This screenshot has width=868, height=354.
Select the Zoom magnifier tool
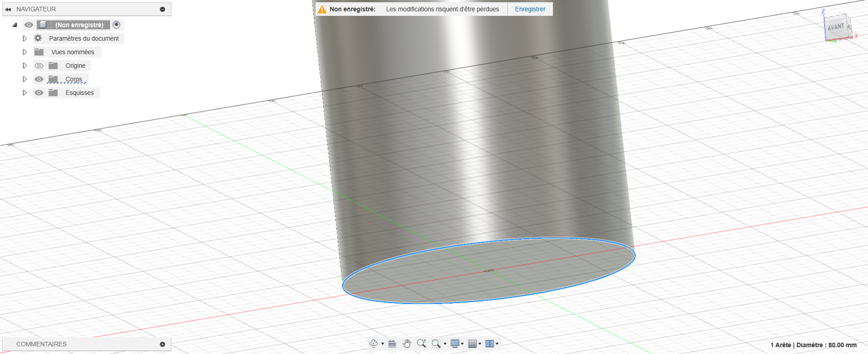click(x=421, y=344)
